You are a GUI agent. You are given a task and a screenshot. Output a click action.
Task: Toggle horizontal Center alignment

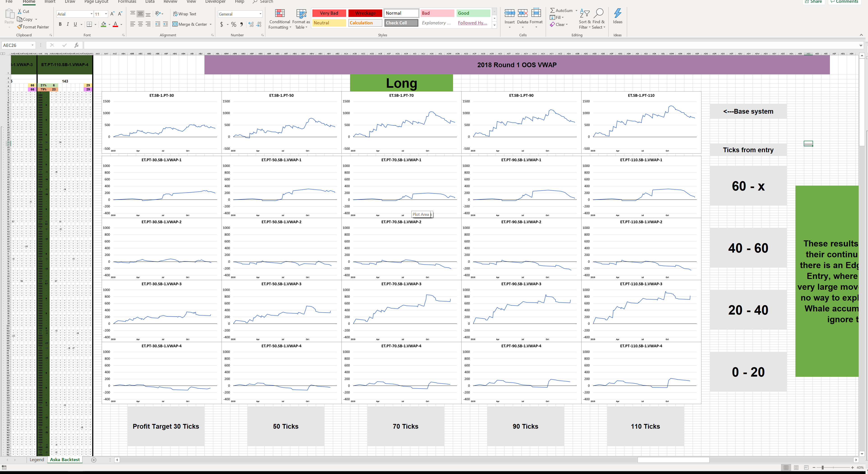[x=140, y=24]
